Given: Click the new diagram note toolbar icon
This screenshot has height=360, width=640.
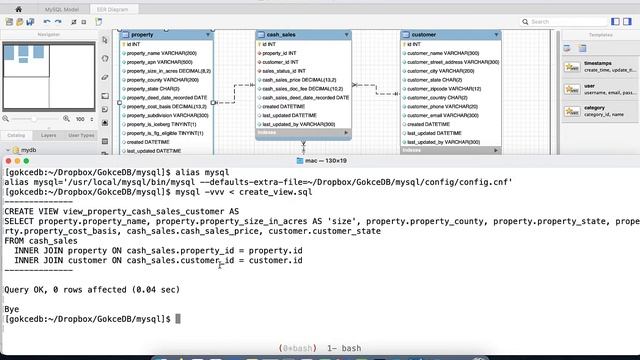Looking at the screenshot, I should point(98,22).
